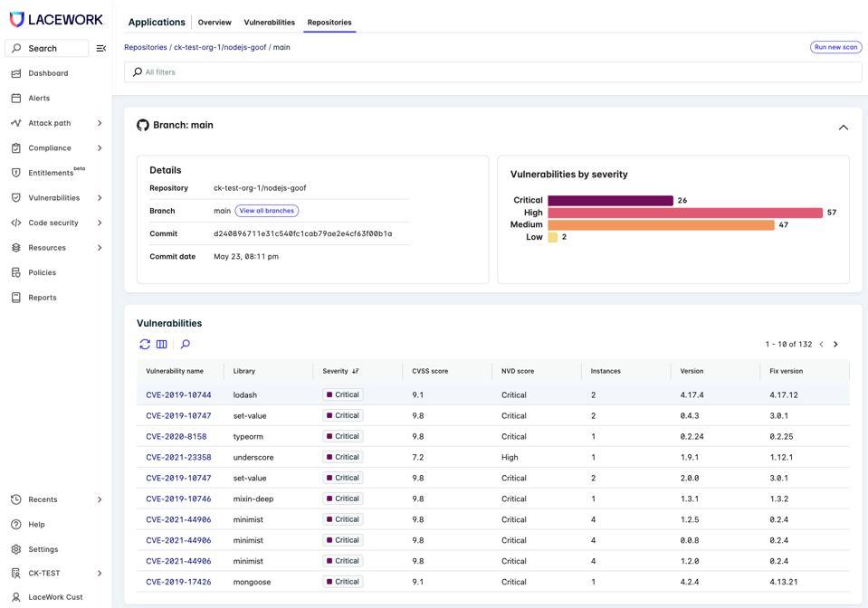This screenshot has height=608, width=868.
Task: Go to Policies in sidebar
Action: point(42,272)
